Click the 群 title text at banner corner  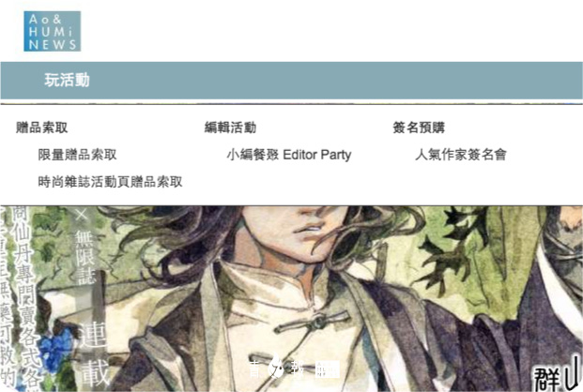[x=549, y=378]
